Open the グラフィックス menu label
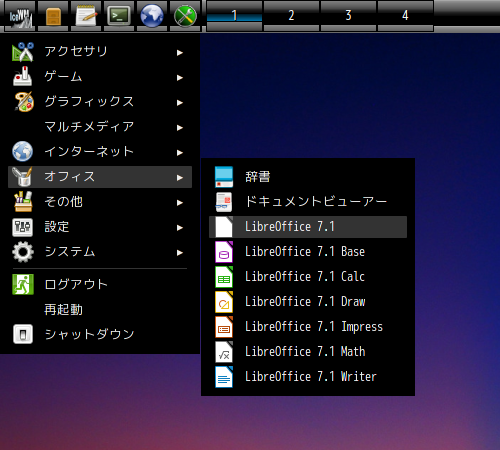500x450 pixels. pos(89,101)
